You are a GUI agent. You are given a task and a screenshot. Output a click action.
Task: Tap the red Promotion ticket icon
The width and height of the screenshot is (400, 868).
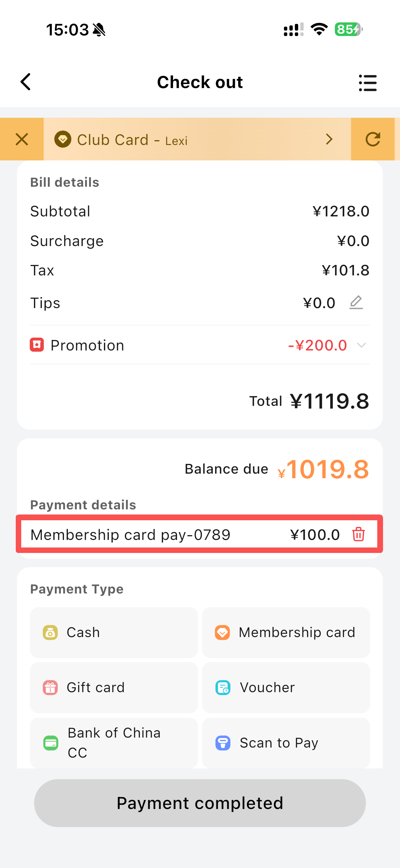click(x=37, y=345)
